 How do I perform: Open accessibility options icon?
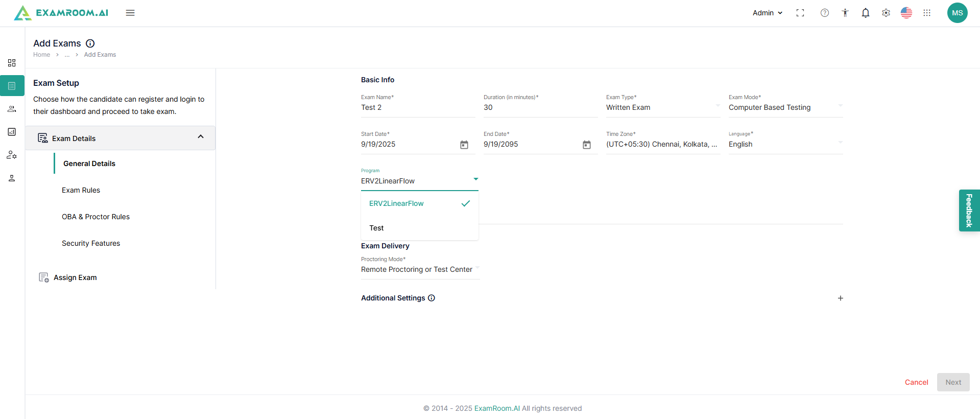pos(845,13)
